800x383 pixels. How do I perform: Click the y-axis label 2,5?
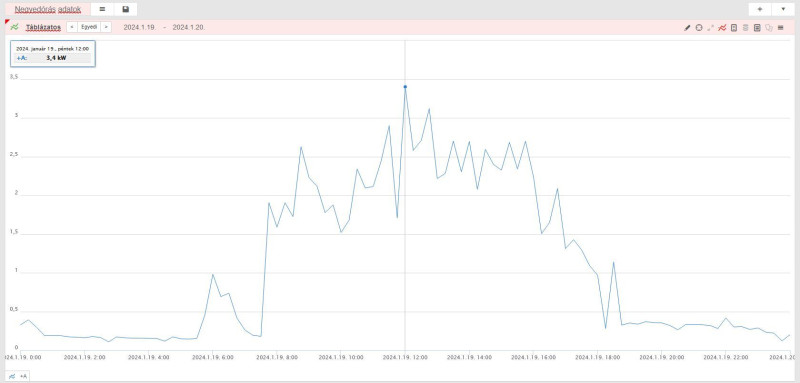(14, 155)
